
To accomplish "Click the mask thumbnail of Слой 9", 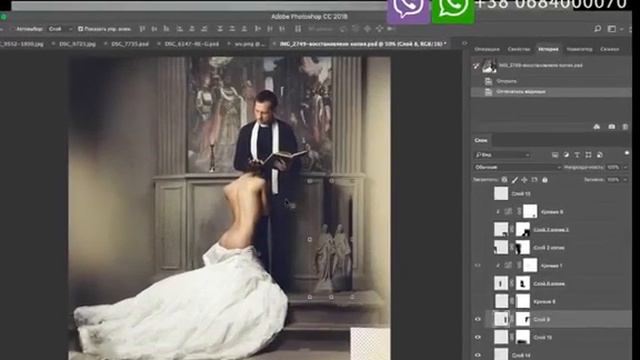I will click(x=523, y=319).
